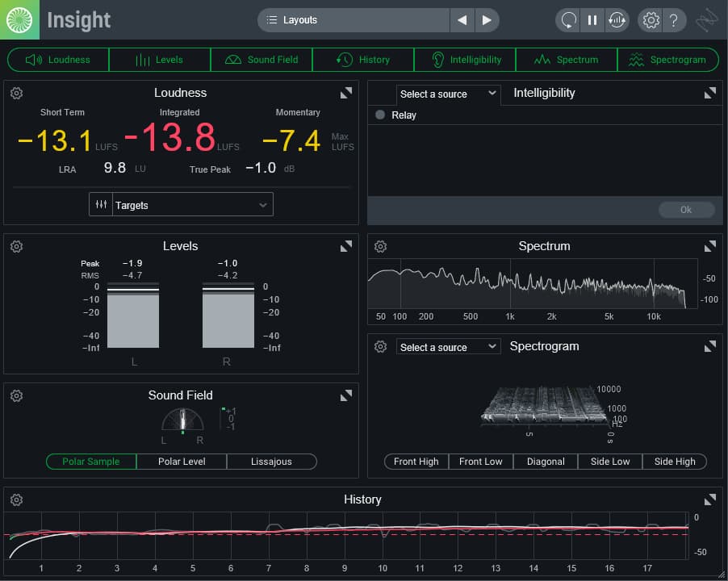
Task: Toggle the Spectrum module tab
Action: [x=567, y=60]
